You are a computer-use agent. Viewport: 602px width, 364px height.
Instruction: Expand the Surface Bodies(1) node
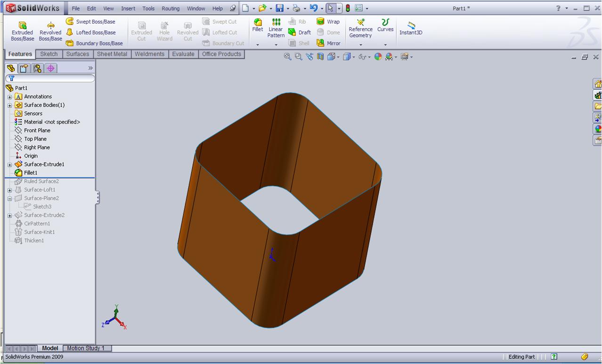pos(9,105)
